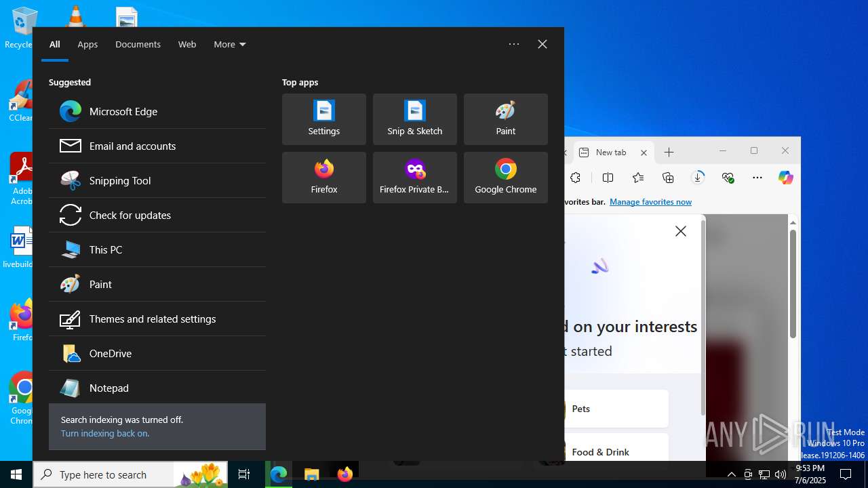Select the All search tab

55,44
